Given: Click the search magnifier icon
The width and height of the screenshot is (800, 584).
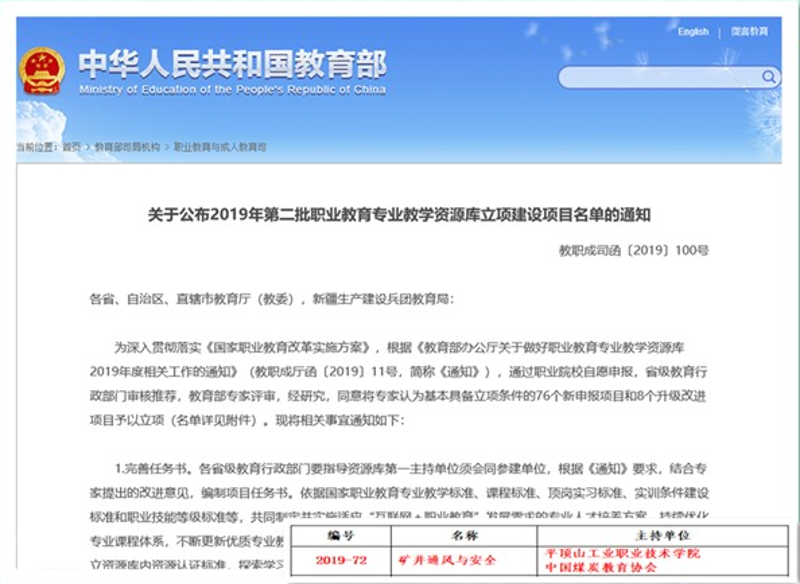Looking at the screenshot, I should [768, 77].
